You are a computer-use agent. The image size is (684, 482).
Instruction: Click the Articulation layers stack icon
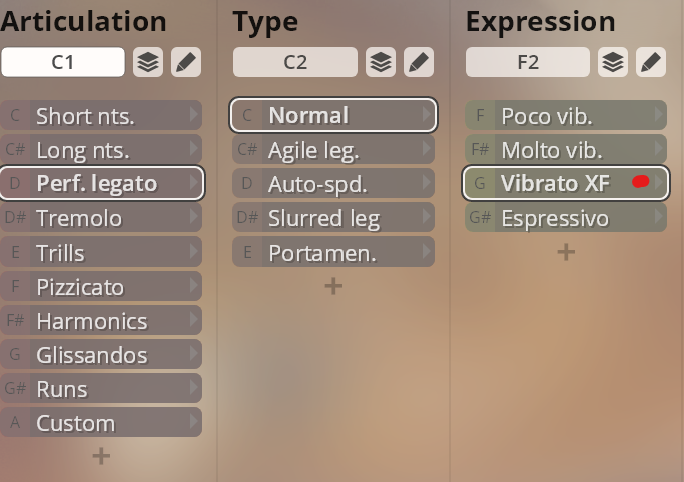click(x=148, y=62)
